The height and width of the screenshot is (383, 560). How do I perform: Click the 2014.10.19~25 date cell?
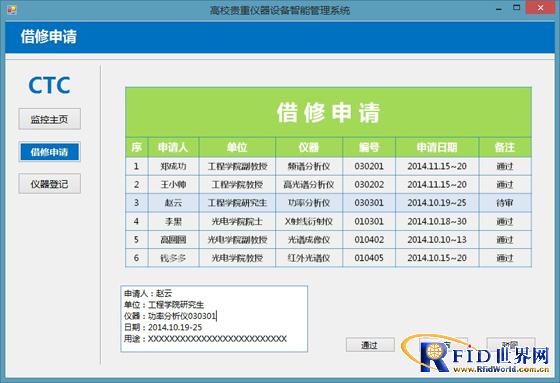pos(437,203)
